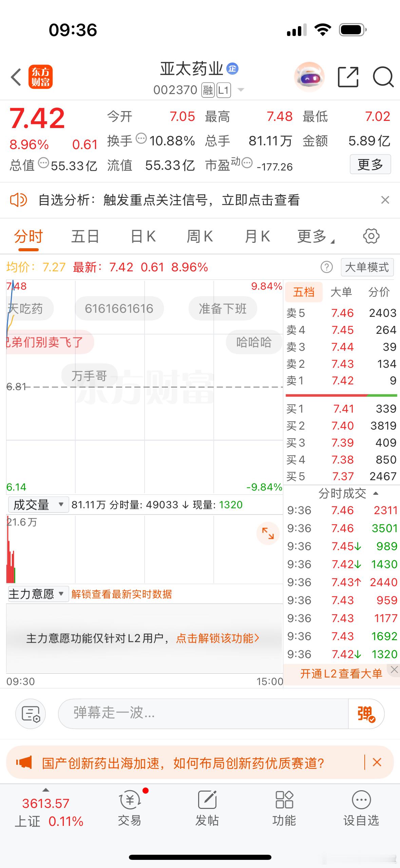
Task: Tap the 融 margin badge
Action: (x=208, y=90)
